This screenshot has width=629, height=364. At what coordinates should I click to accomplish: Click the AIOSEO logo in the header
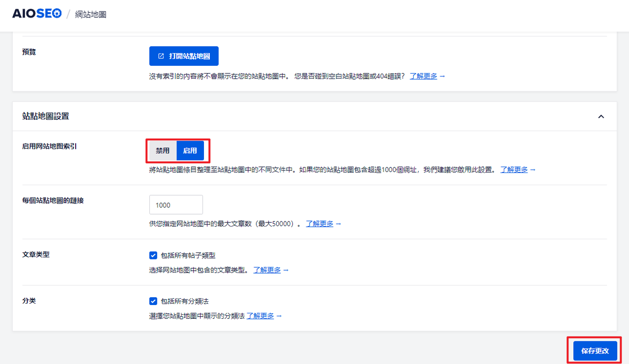pyautogui.click(x=37, y=14)
